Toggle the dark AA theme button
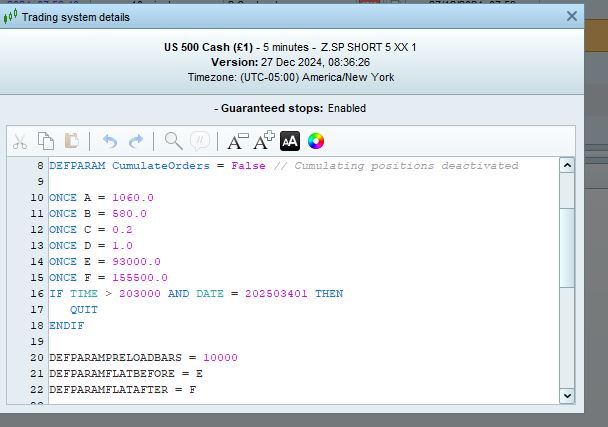 [x=290, y=141]
